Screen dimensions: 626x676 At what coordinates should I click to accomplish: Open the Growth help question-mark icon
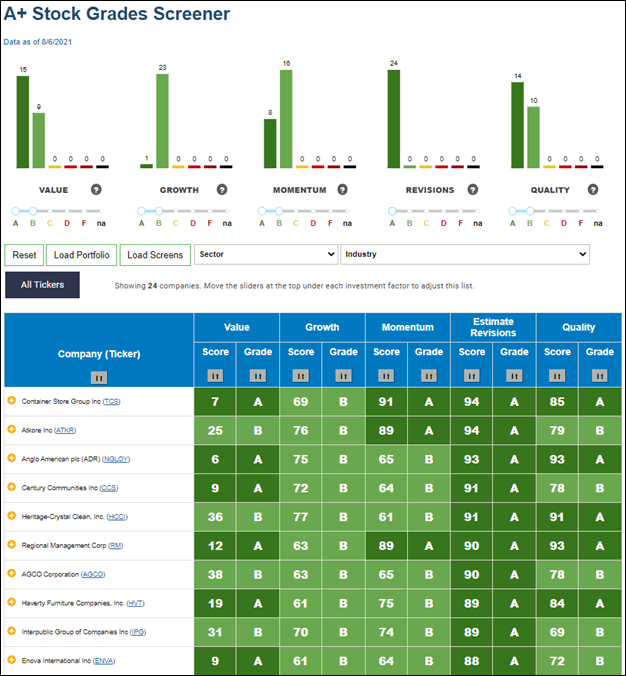point(222,190)
